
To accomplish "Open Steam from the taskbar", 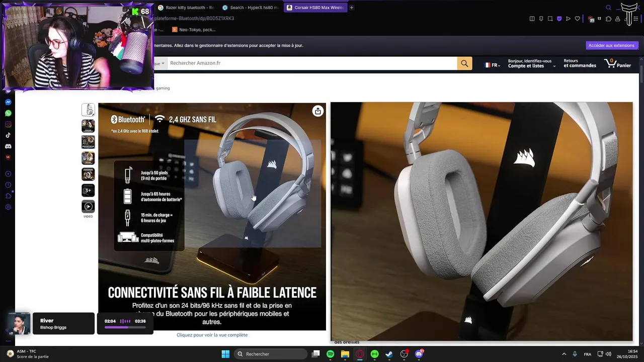I will click(x=389, y=354).
